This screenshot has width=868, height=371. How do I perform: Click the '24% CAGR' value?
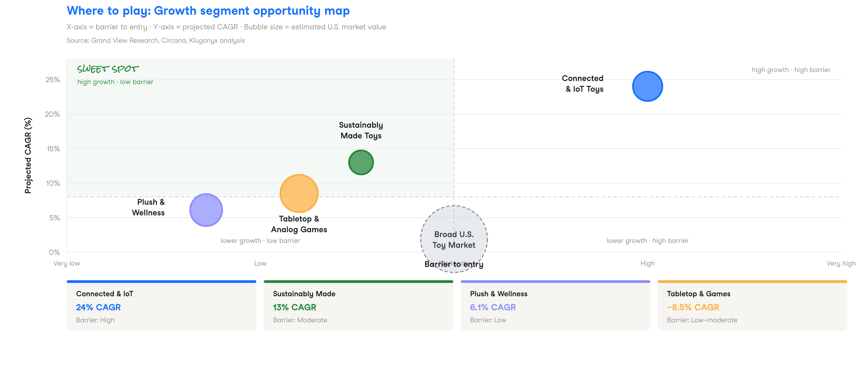point(98,307)
